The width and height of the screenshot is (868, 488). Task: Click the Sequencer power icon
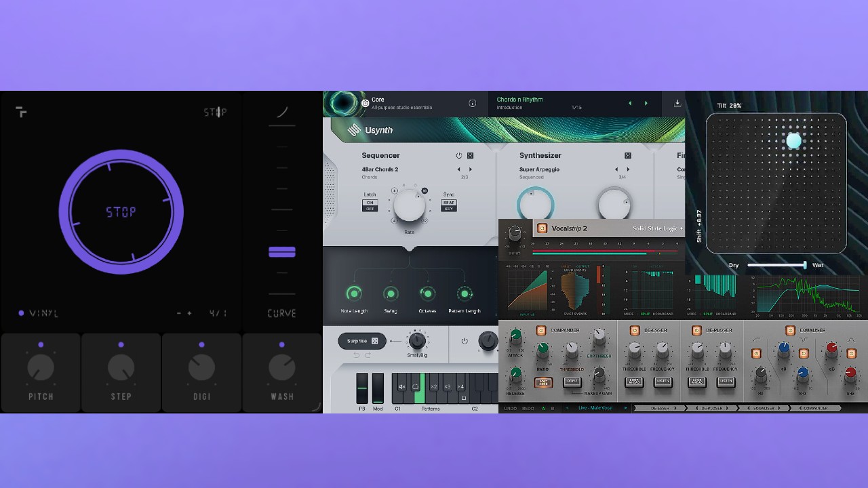point(459,155)
